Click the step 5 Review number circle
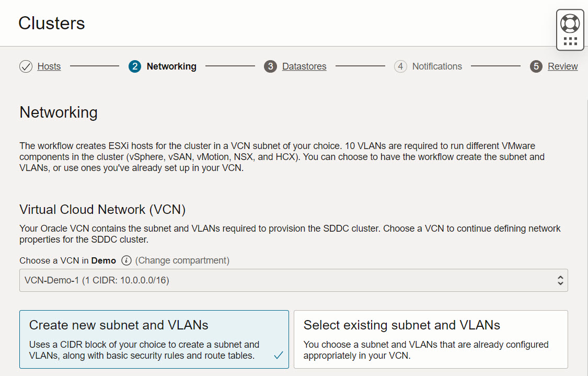 coord(536,66)
